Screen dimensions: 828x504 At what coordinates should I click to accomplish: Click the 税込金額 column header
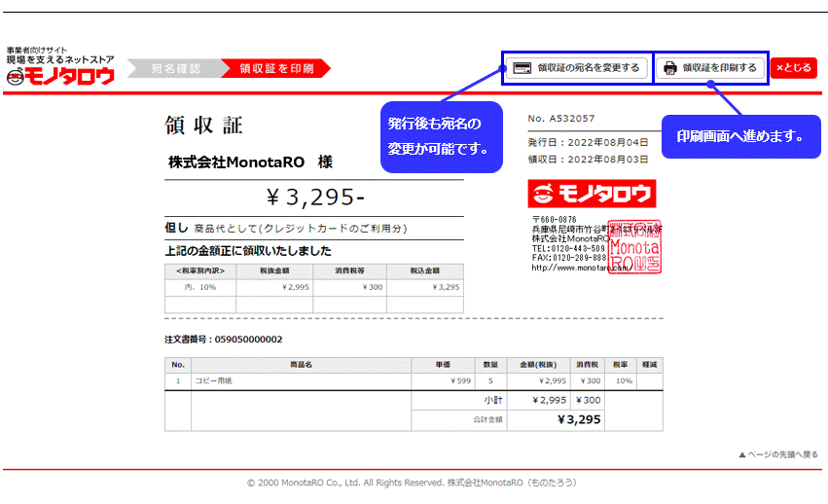coord(425,271)
